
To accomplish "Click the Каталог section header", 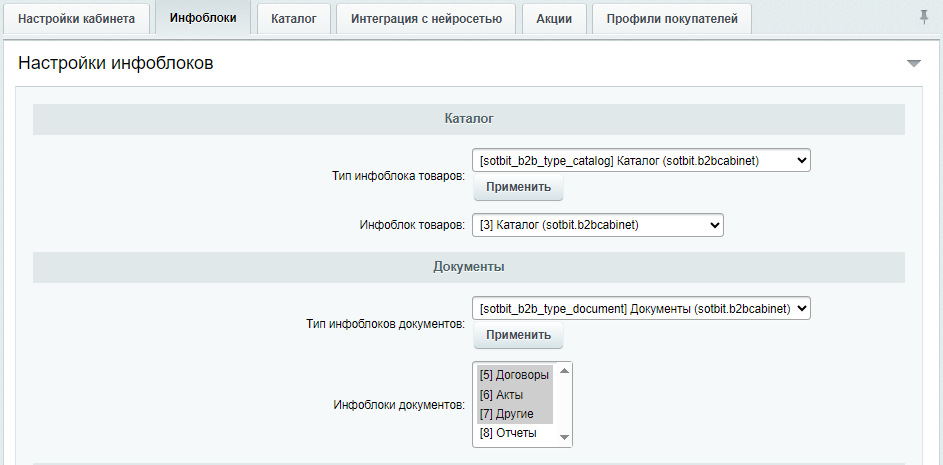I will [x=469, y=119].
